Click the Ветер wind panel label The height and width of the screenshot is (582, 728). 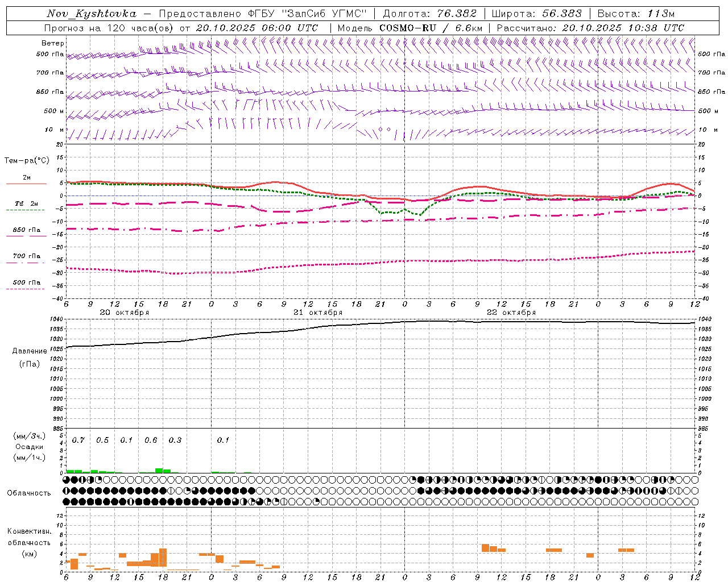point(53,43)
